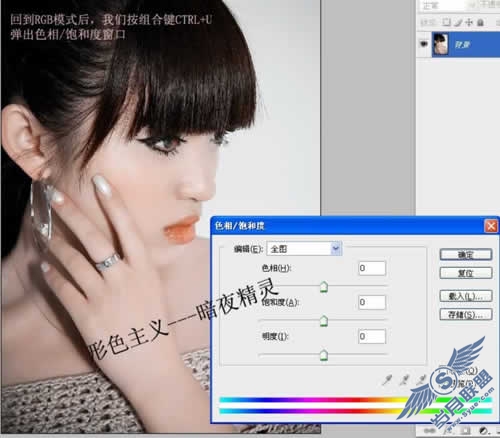This screenshot has height=438, width=500.
Task: Close the 色相/饱和度 dialog
Action: coord(491,226)
